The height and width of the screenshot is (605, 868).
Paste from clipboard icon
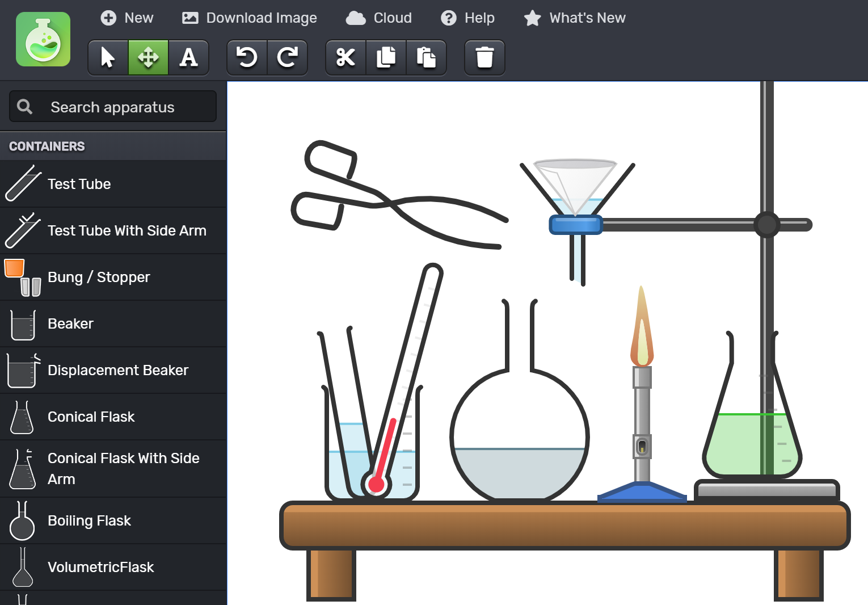point(427,57)
